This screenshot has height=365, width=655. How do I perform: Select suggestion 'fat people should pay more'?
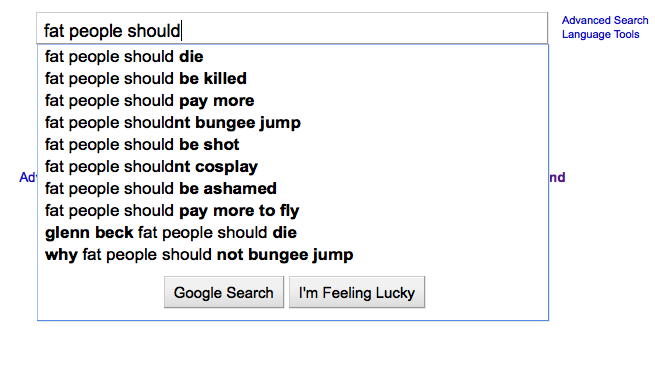coord(292,101)
